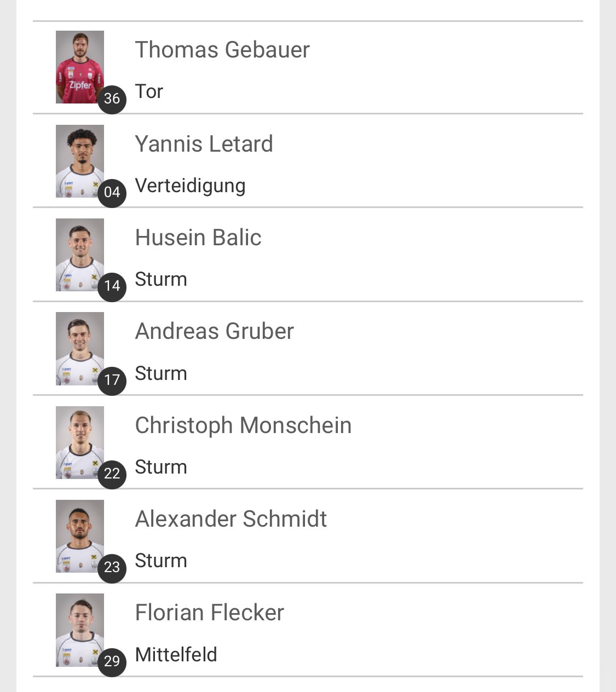
Task: Click the number 29 jersey badge
Action: click(x=112, y=661)
